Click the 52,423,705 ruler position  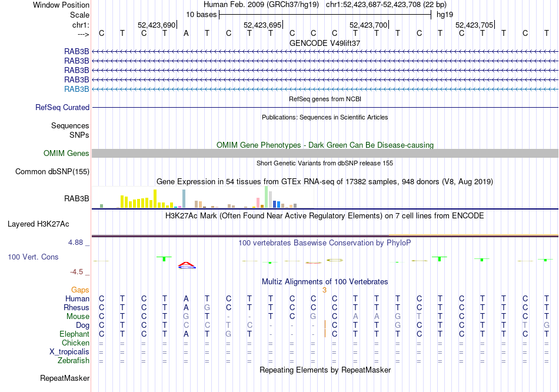pyautogui.click(x=474, y=25)
